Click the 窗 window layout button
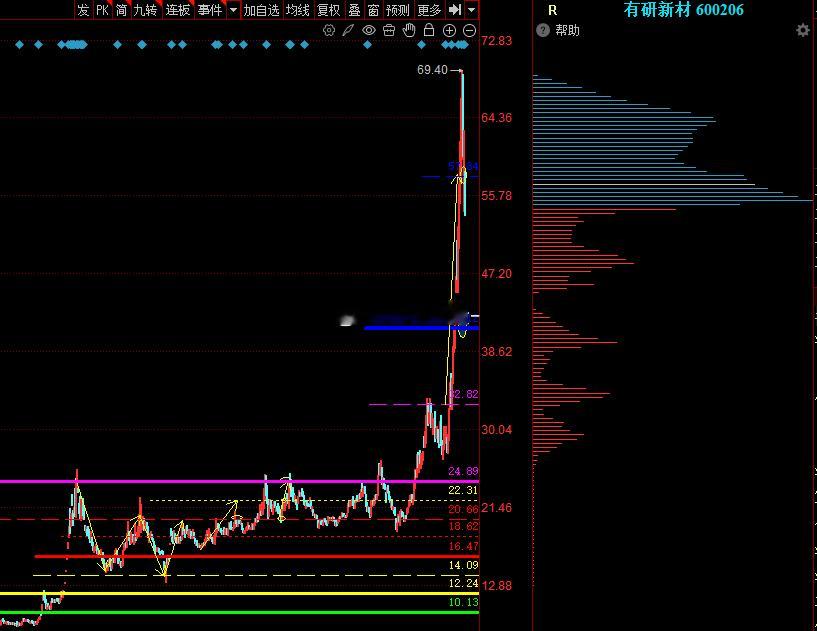 tap(374, 10)
